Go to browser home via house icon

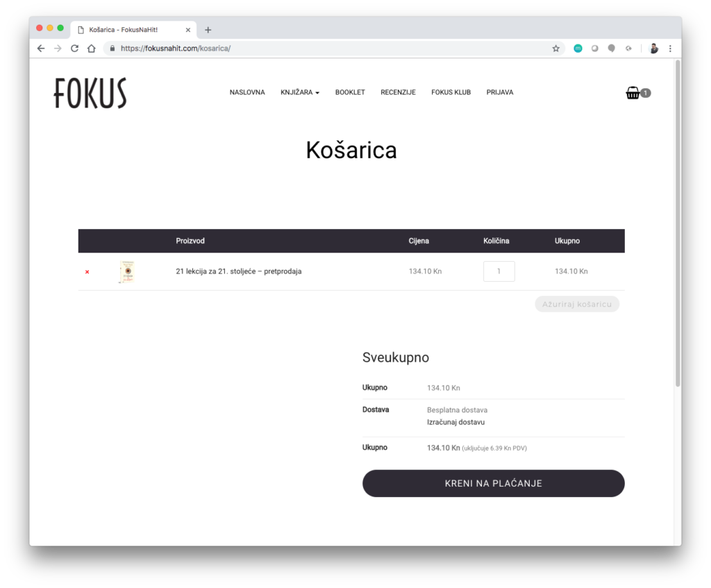92,49
